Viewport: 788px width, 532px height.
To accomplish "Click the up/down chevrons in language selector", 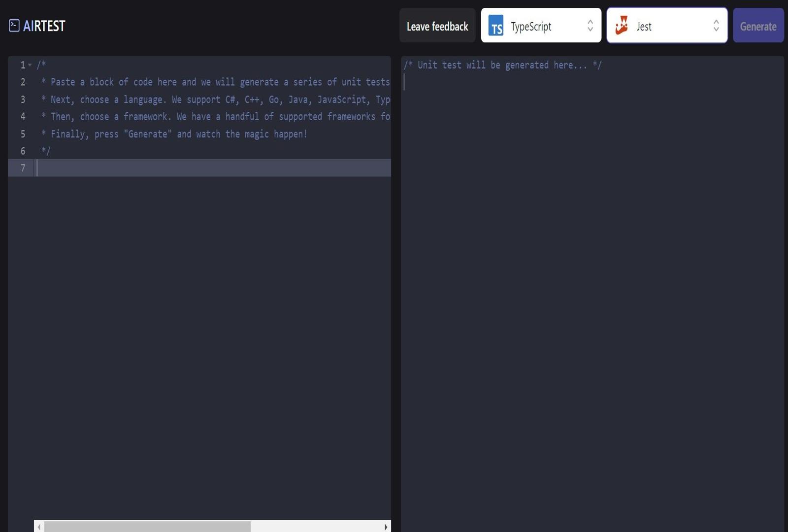I will click(590, 26).
